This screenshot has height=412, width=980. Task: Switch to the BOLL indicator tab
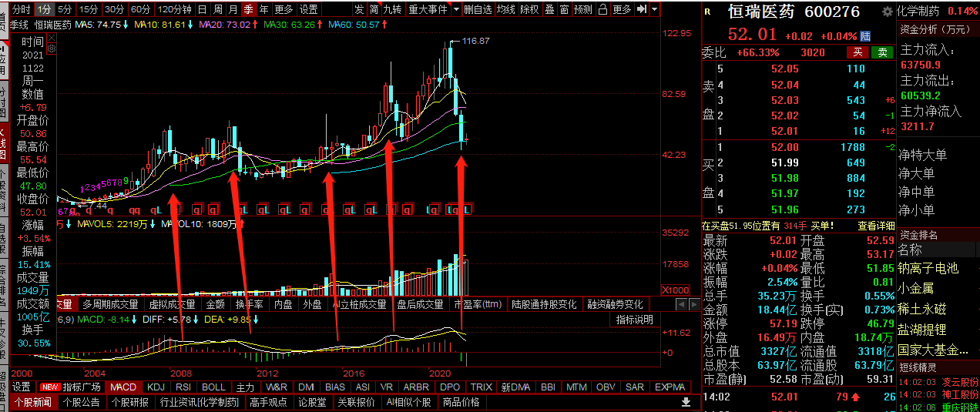pyautogui.click(x=213, y=387)
